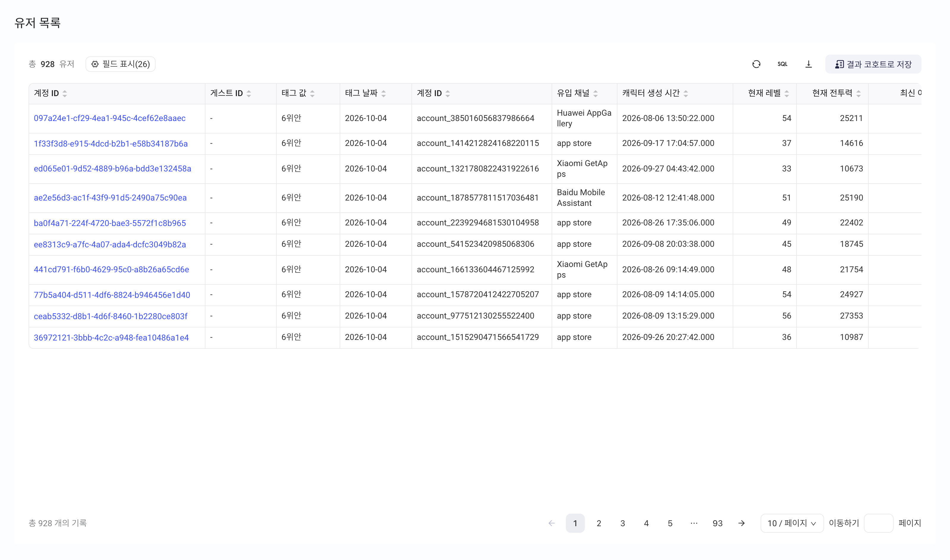Open user 097a24e1-cf29-4ea1-945c-4cef62e8aaec
This screenshot has height=560, width=950.
pos(110,118)
